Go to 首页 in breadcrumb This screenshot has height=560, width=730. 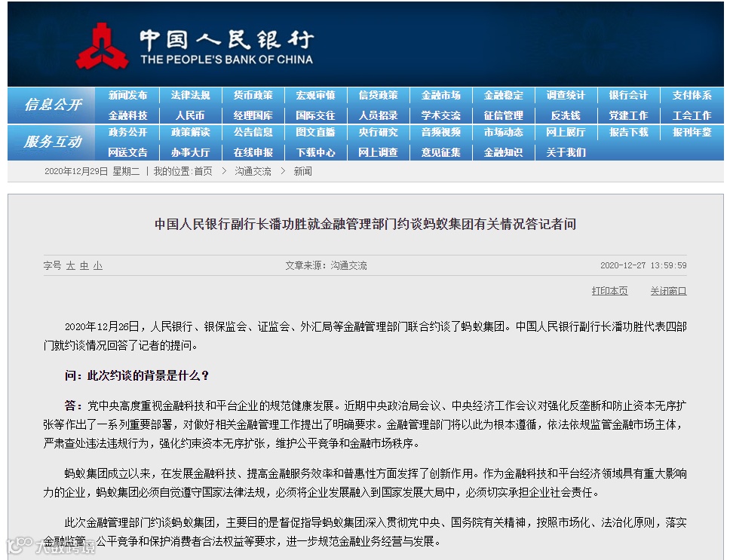(203, 171)
